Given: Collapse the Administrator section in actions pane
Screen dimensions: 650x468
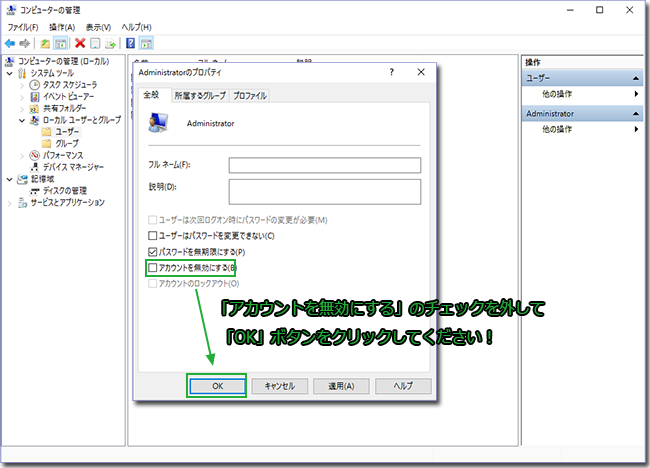Looking at the screenshot, I should point(635,114).
